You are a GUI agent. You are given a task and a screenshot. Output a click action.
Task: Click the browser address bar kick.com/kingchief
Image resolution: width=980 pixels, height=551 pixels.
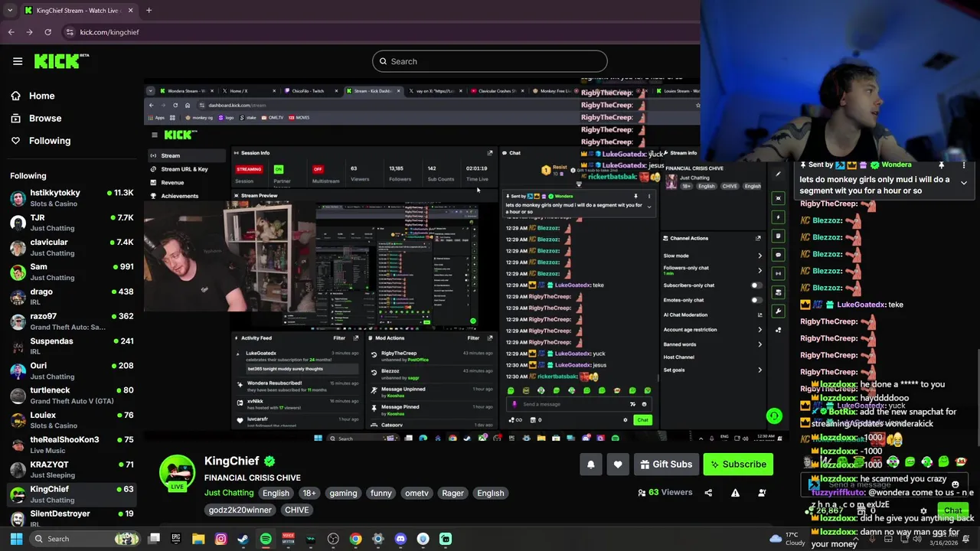pyautogui.click(x=109, y=32)
